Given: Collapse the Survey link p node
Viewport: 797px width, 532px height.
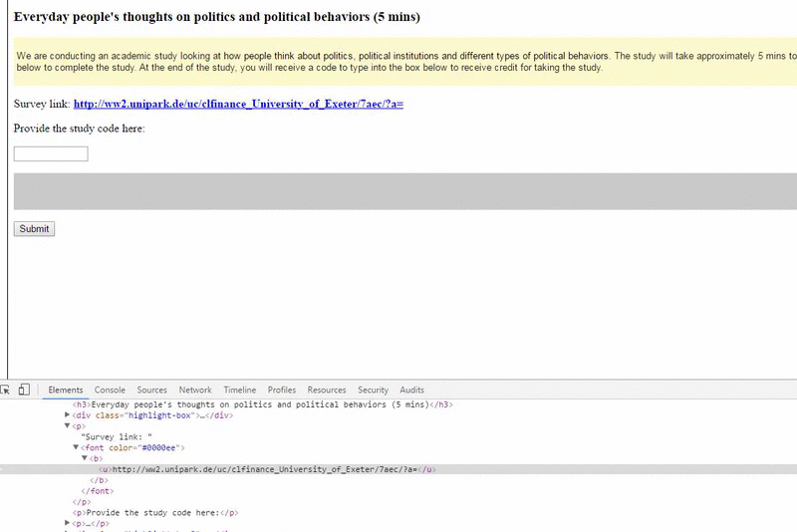Looking at the screenshot, I should pyautogui.click(x=67, y=425).
